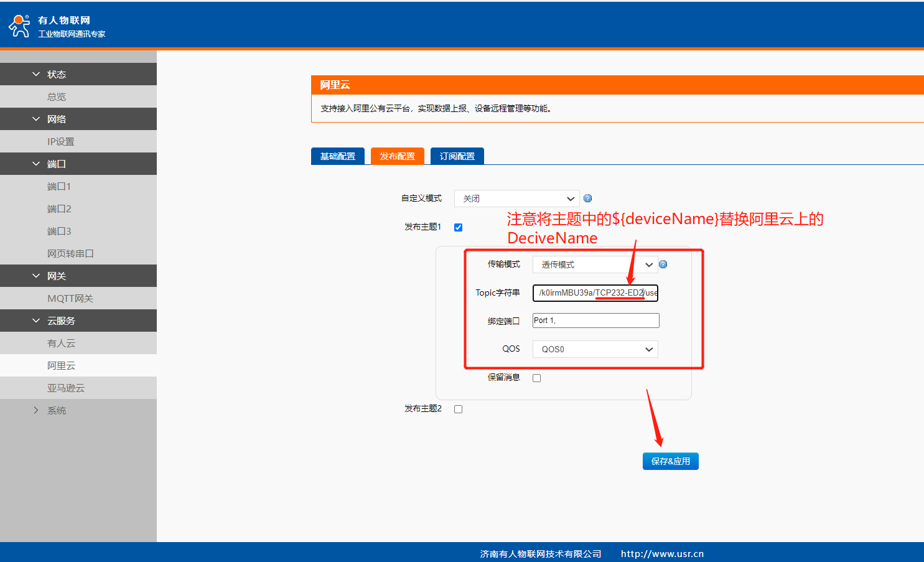Viewport: 924px width, 562px height.
Task: Click the 有人物联网 logo icon
Action: point(19,26)
